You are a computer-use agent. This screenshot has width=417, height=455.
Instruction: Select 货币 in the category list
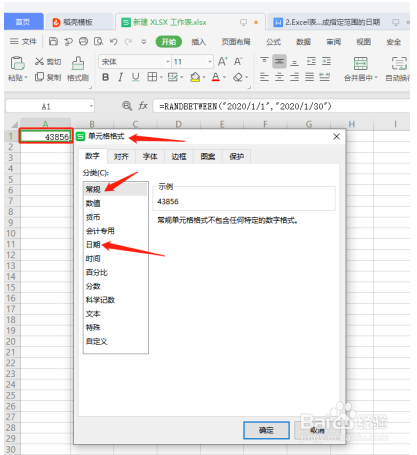pyautogui.click(x=115, y=217)
